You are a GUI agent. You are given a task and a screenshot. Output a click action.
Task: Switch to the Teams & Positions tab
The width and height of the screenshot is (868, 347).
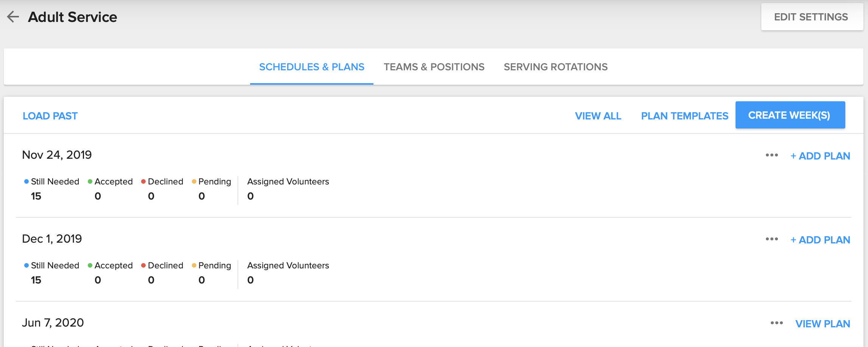click(x=434, y=67)
